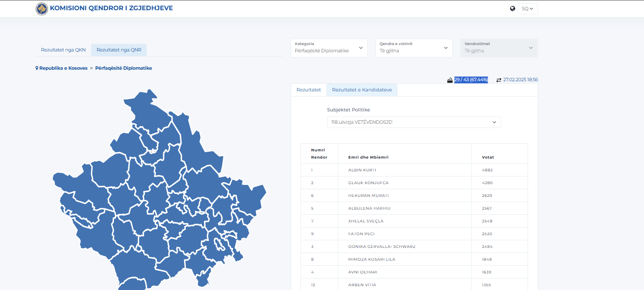Open the SQ language dropdown
This screenshot has height=290, width=644.
coord(528,9)
